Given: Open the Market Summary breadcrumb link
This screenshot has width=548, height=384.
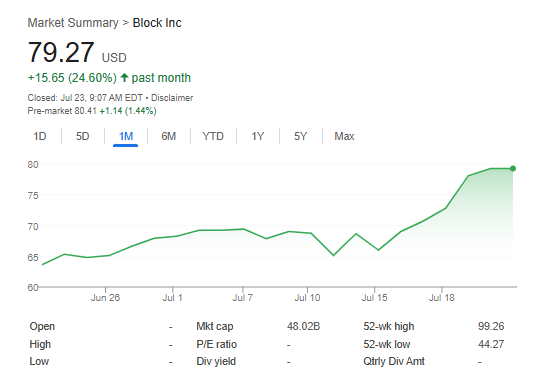Looking at the screenshot, I should tap(73, 23).
